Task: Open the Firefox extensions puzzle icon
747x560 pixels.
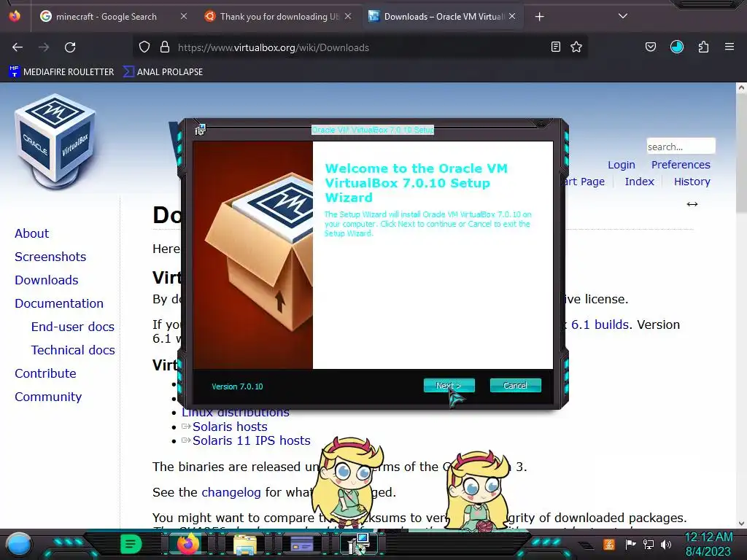Action: pyautogui.click(x=704, y=47)
